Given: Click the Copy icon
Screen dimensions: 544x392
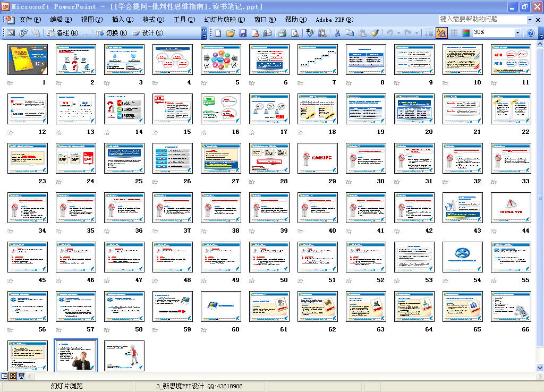Looking at the screenshot, I should [x=350, y=32].
